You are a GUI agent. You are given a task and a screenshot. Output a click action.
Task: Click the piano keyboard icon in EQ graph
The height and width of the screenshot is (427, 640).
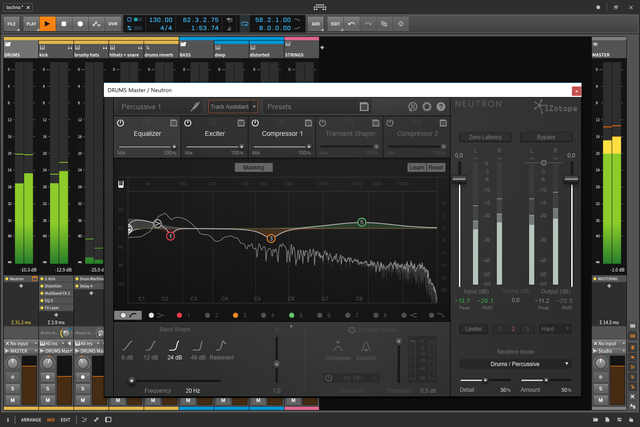point(121,184)
